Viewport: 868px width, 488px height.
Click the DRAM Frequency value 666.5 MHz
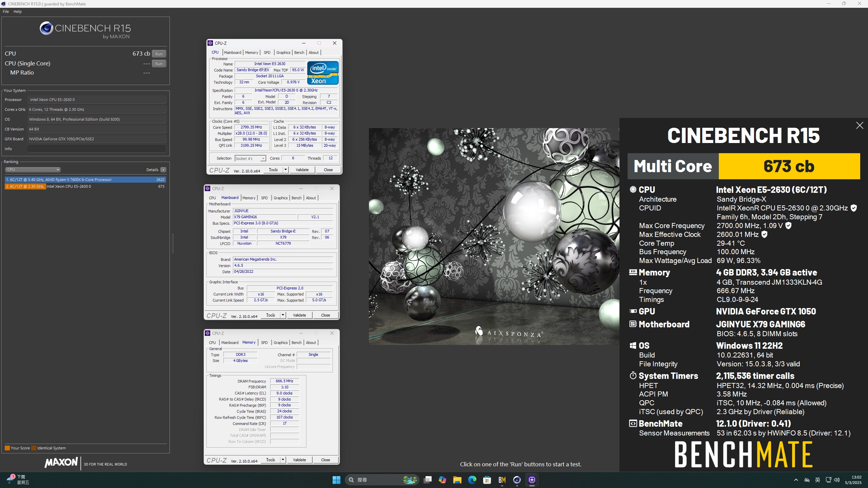(x=284, y=381)
